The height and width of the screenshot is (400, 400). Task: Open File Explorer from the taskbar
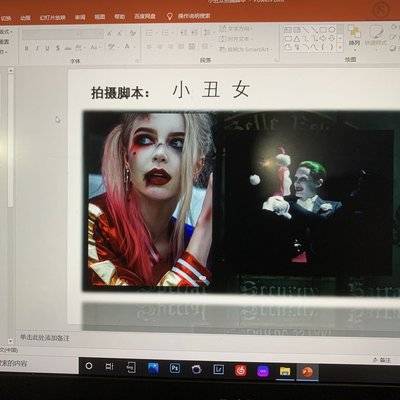coord(285,371)
